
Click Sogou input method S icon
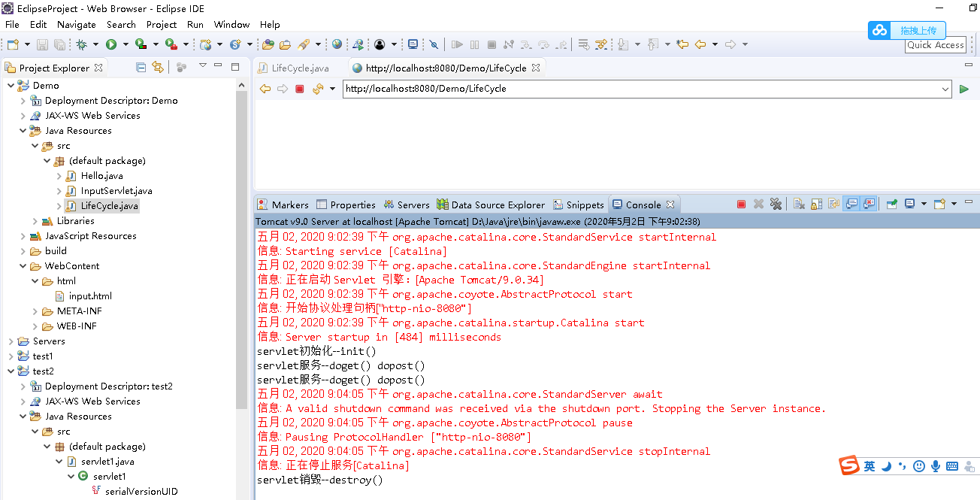849,465
